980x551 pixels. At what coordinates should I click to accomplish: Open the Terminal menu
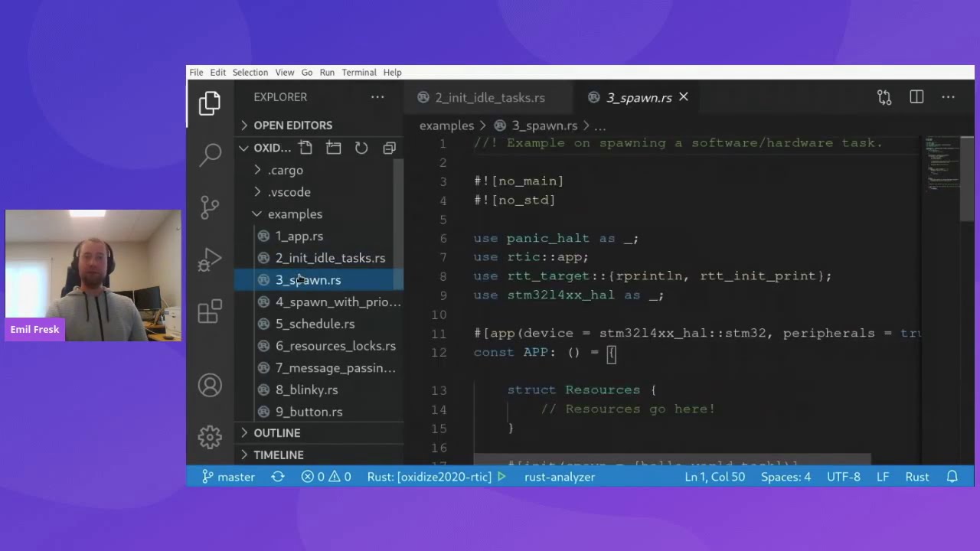[x=359, y=73]
